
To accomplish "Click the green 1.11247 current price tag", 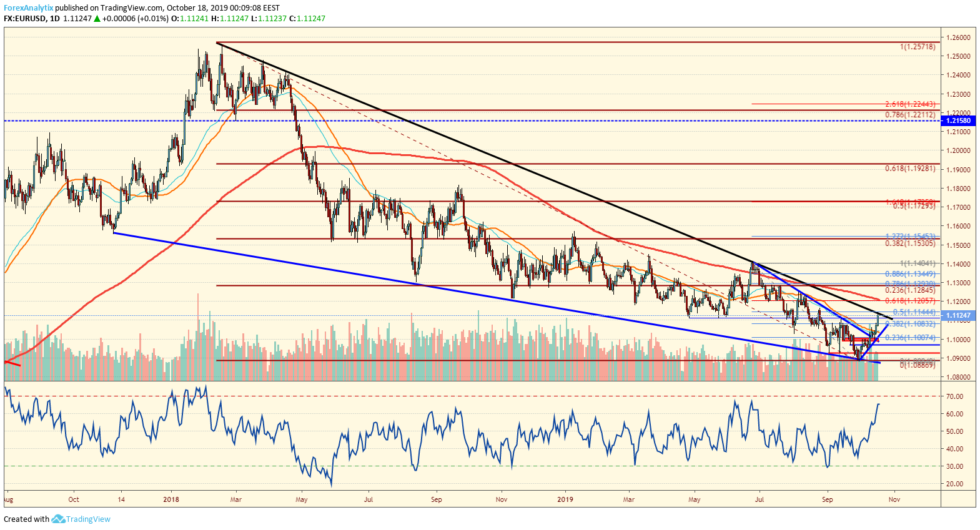I will pos(958,316).
